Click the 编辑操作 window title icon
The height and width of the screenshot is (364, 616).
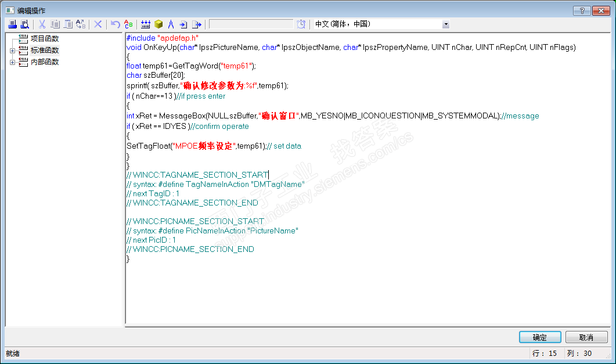pos(10,10)
